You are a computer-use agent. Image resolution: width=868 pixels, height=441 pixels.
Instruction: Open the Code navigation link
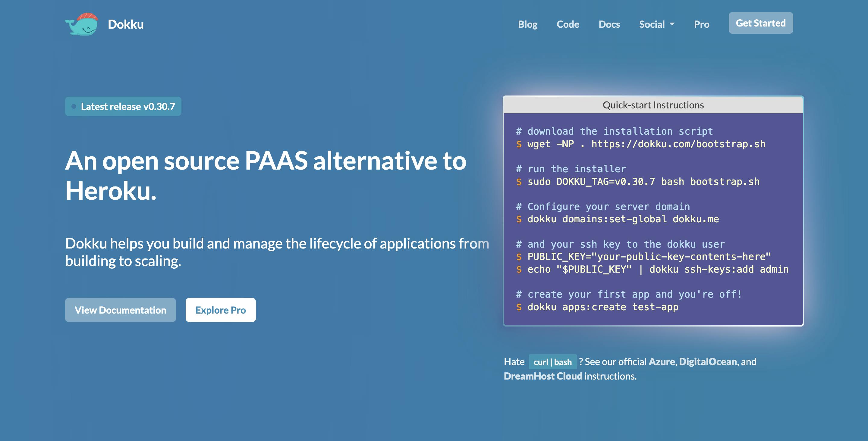(x=568, y=24)
